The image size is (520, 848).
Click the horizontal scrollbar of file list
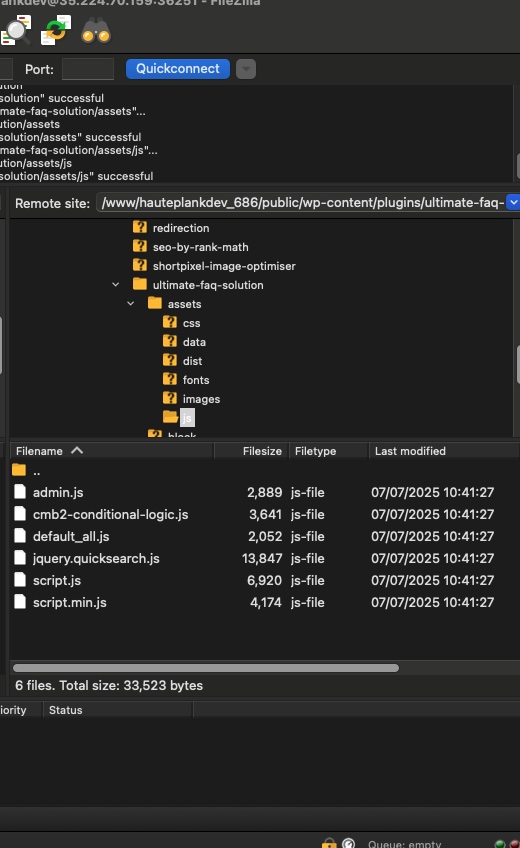pyautogui.click(x=205, y=668)
